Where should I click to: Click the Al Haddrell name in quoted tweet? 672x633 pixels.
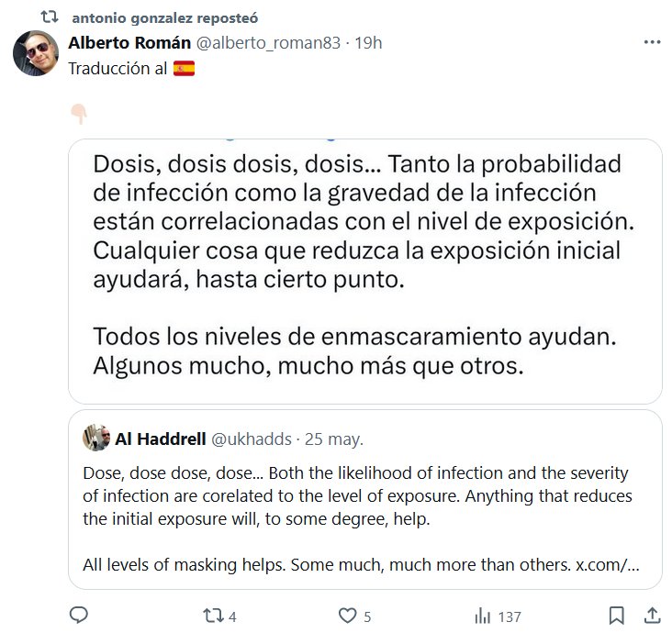161,439
